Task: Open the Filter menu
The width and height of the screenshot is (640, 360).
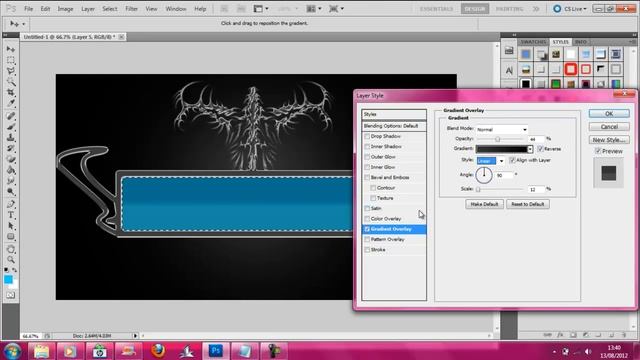Action: [131, 9]
